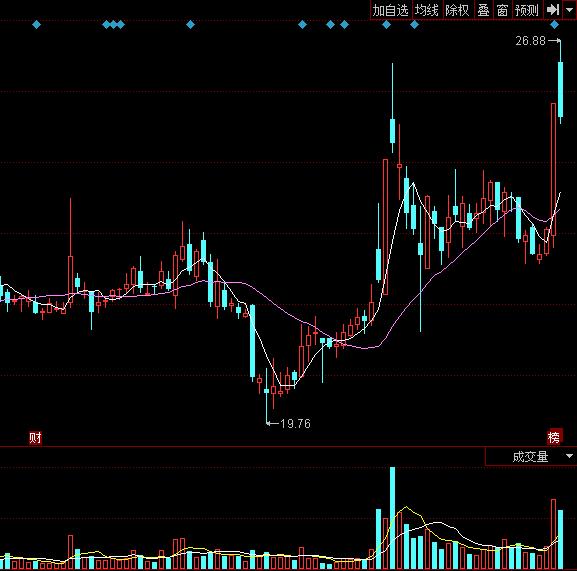
Task: Click the blue diamond above the price spike
Action: pyautogui.click(x=386, y=25)
